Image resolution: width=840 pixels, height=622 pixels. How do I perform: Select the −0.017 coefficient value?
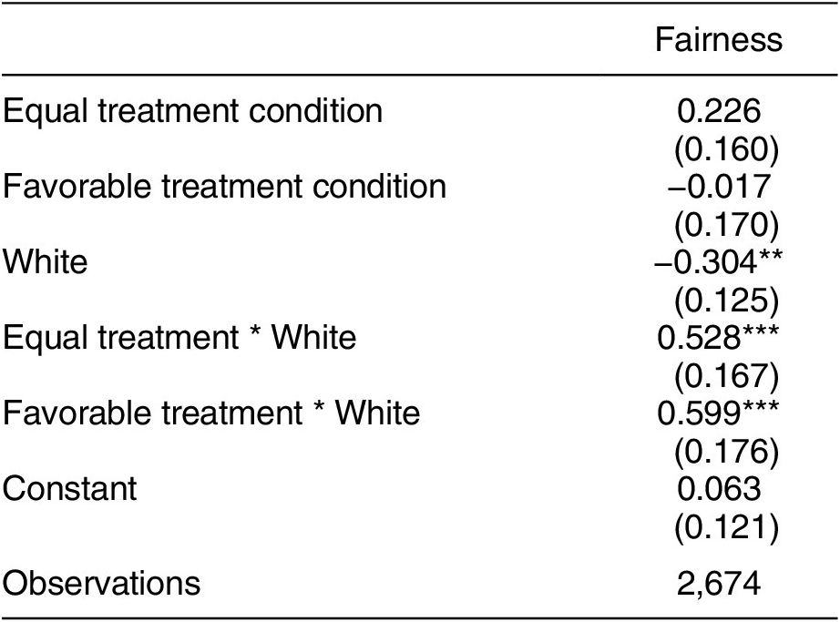[x=718, y=187]
